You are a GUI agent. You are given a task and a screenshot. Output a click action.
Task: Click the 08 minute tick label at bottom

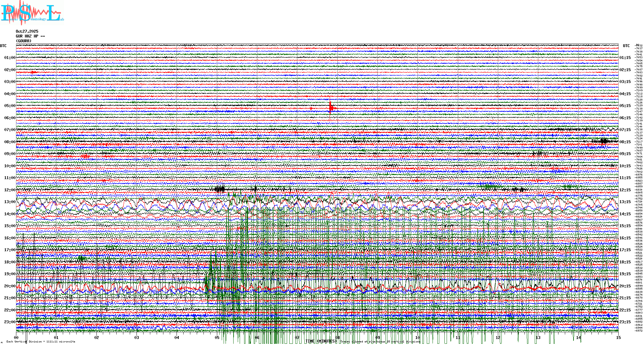[337, 338]
